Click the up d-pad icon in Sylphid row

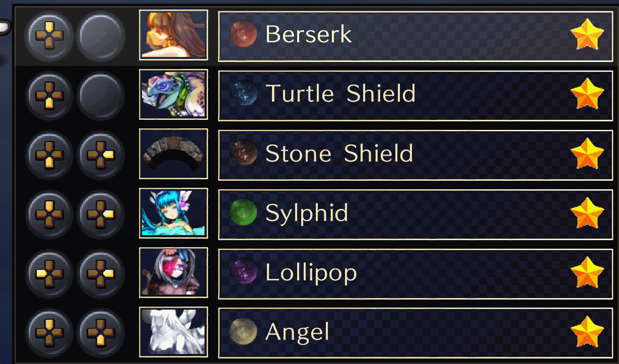(49, 213)
